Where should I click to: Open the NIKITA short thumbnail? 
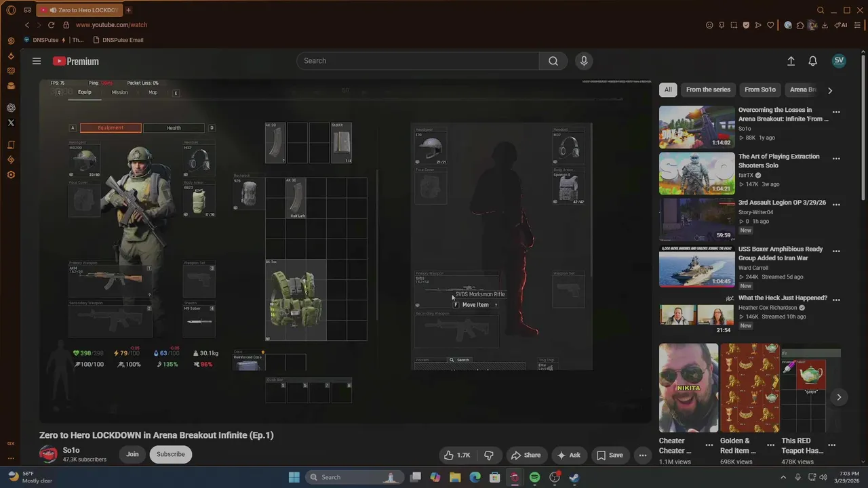688,388
